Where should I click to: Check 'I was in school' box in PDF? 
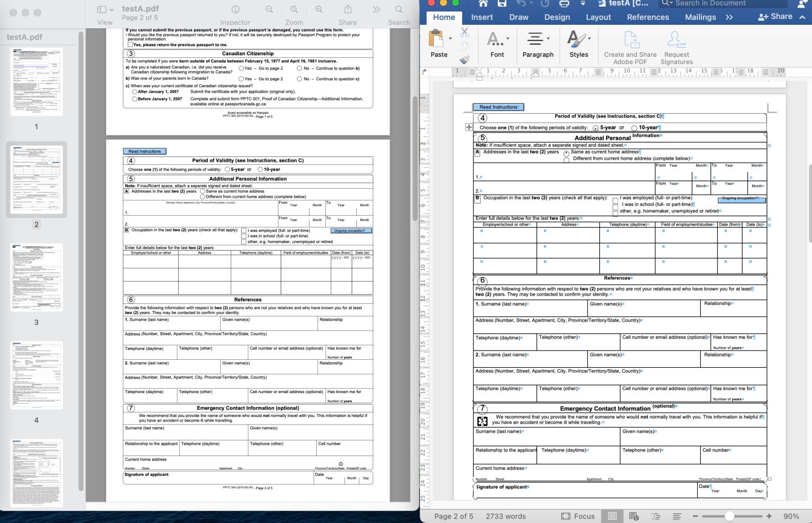coord(244,236)
